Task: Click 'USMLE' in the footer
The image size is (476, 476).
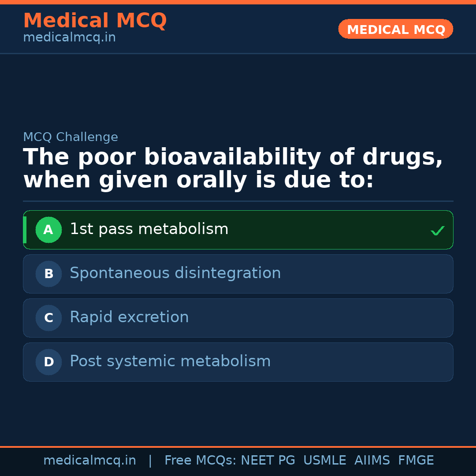Action: click(324, 461)
